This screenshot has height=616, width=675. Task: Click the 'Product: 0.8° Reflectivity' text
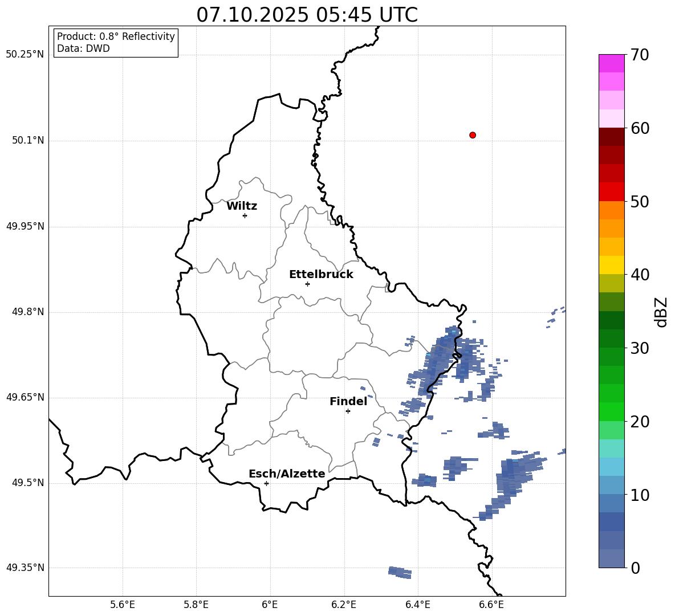point(116,36)
